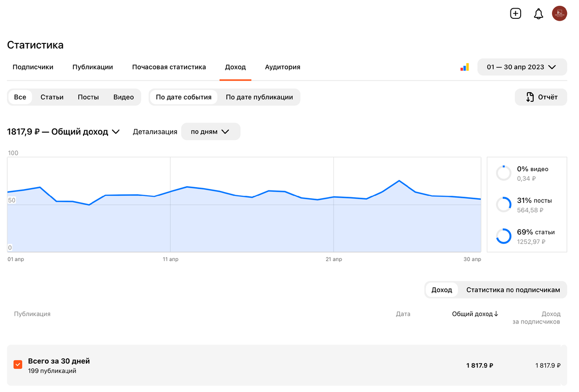Filter by Статьи content type
Screen dimensions: 579x392
(x=52, y=97)
